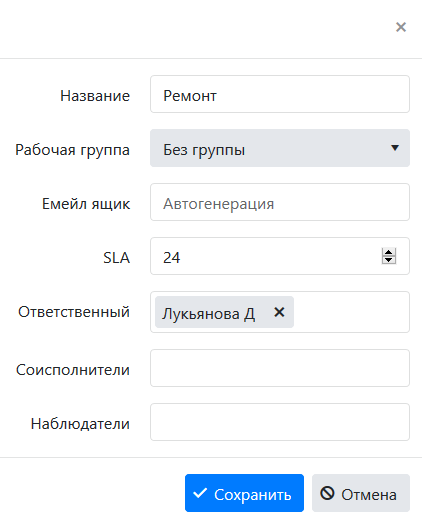Click the ban icon on the Отмена button
Image resolution: width=422 pixels, height=524 pixels.
coord(327,493)
